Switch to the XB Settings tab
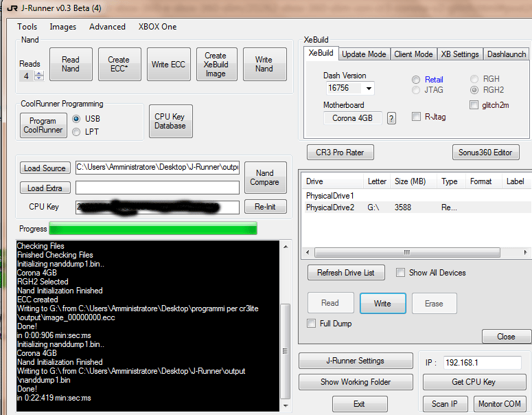Screen dimensions: 532x415 (x=460, y=54)
